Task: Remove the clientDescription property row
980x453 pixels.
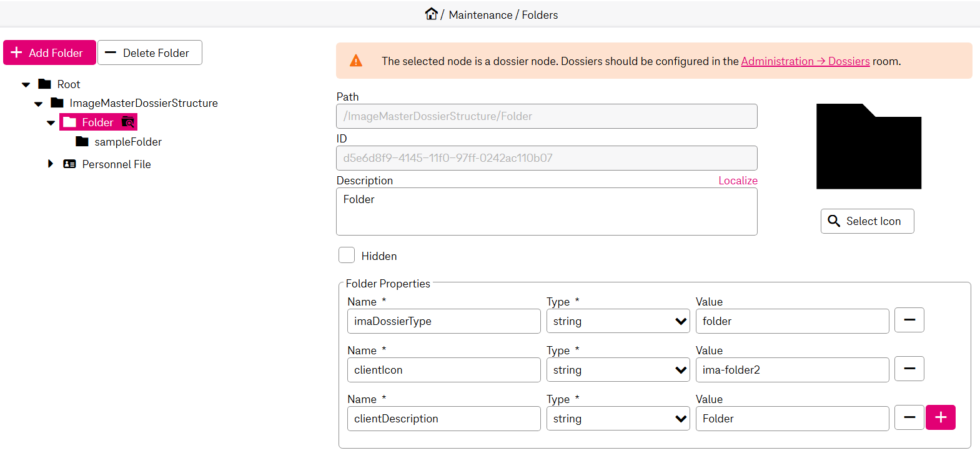Action: (x=909, y=418)
